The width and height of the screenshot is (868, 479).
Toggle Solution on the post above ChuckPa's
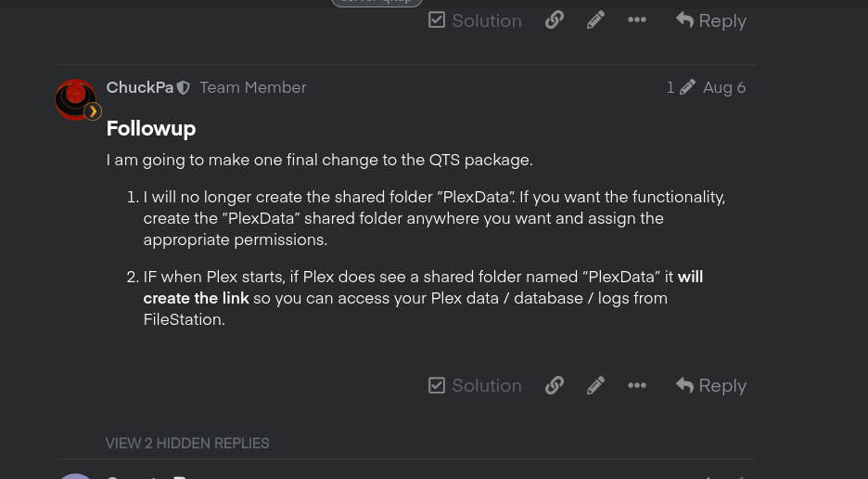[x=475, y=20]
